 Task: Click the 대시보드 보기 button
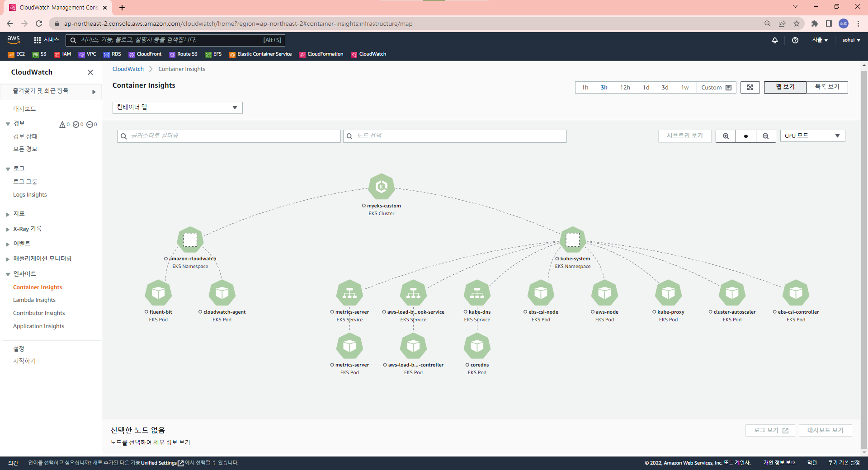[825, 430]
